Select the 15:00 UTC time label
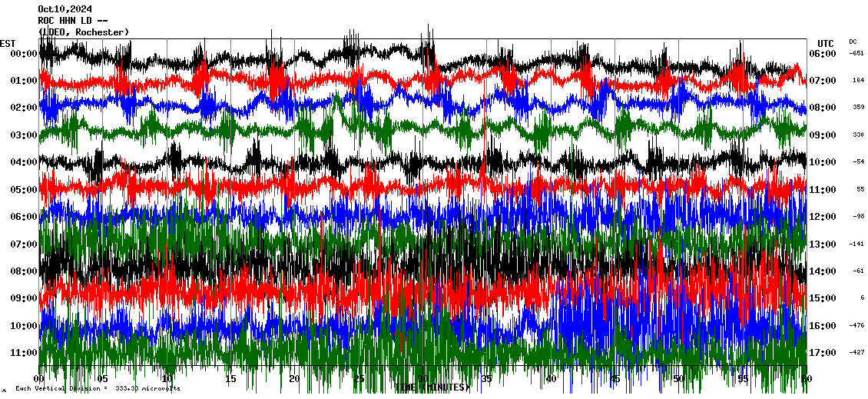 click(x=823, y=298)
